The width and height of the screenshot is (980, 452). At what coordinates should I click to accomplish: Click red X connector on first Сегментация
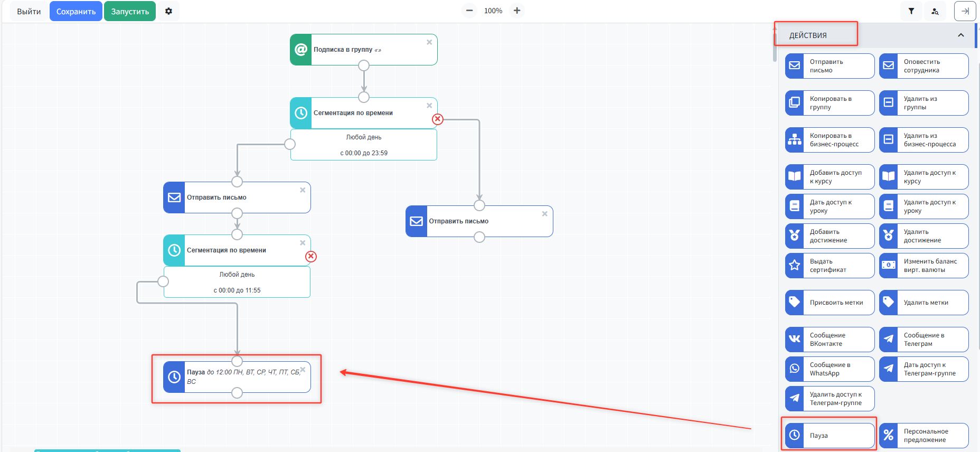(x=438, y=119)
